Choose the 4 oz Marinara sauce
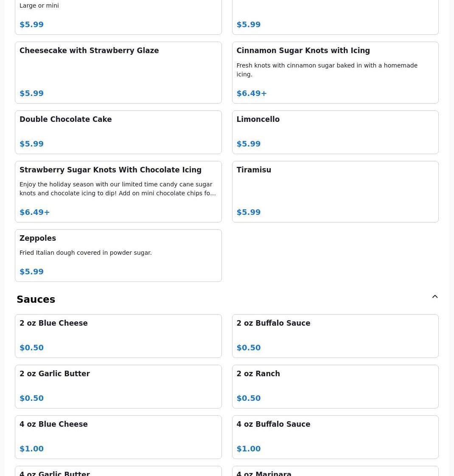This screenshot has width=454, height=476. point(335,472)
